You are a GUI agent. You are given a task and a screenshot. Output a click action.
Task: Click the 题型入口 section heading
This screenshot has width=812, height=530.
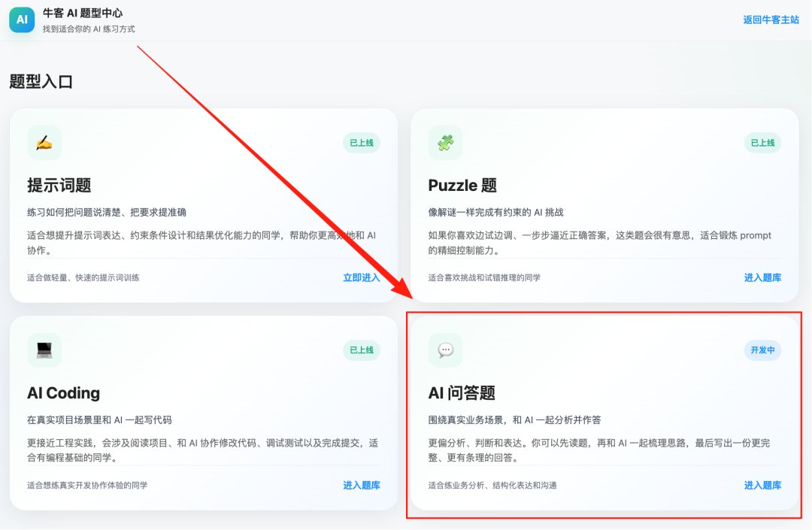[41, 82]
